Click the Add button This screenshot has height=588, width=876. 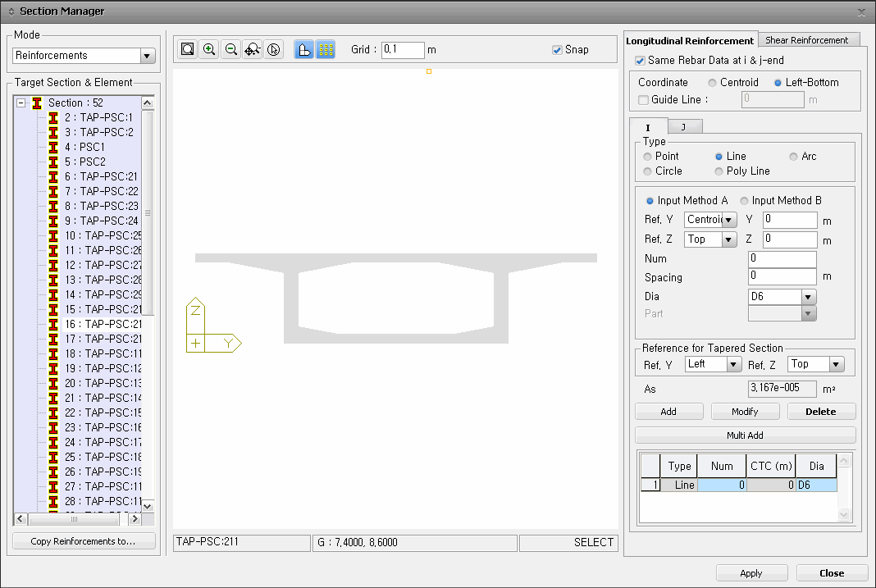click(x=668, y=412)
